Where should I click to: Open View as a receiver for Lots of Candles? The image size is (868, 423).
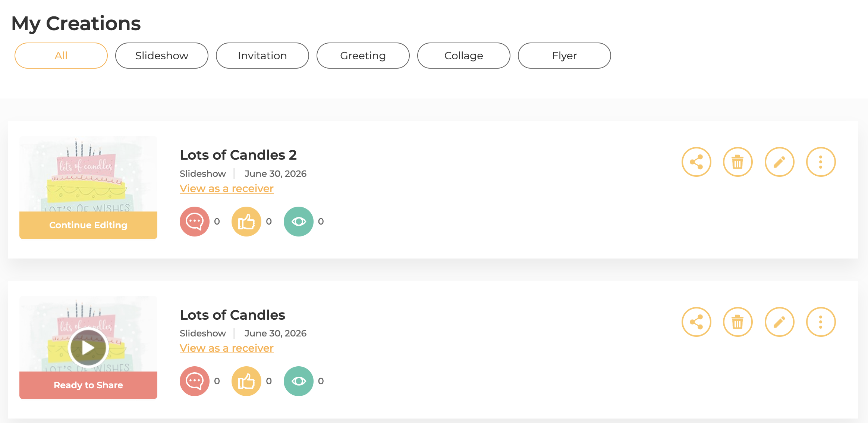(x=227, y=348)
